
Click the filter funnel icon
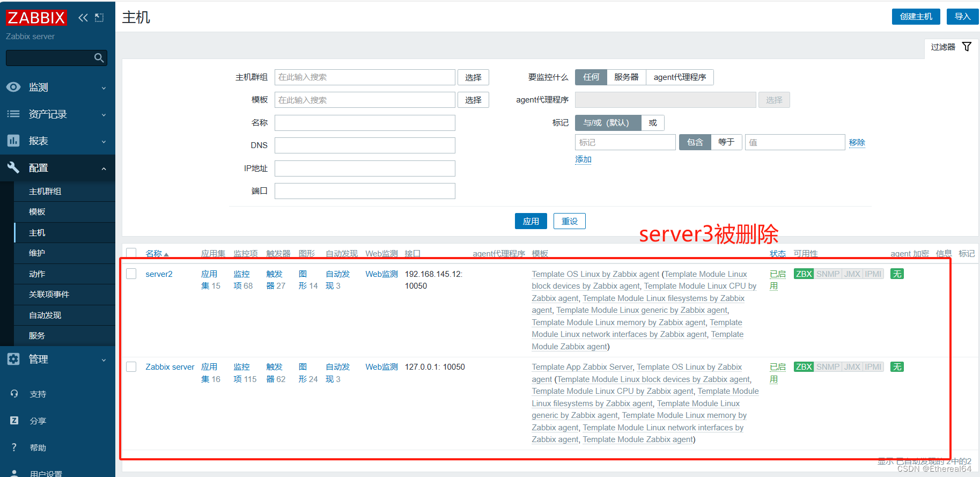tap(967, 47)
